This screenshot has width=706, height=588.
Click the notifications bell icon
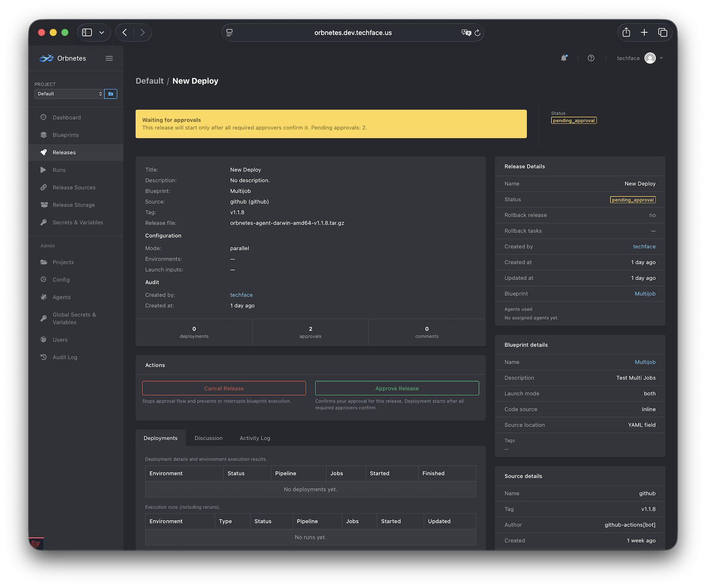click(x=564, y=58)
